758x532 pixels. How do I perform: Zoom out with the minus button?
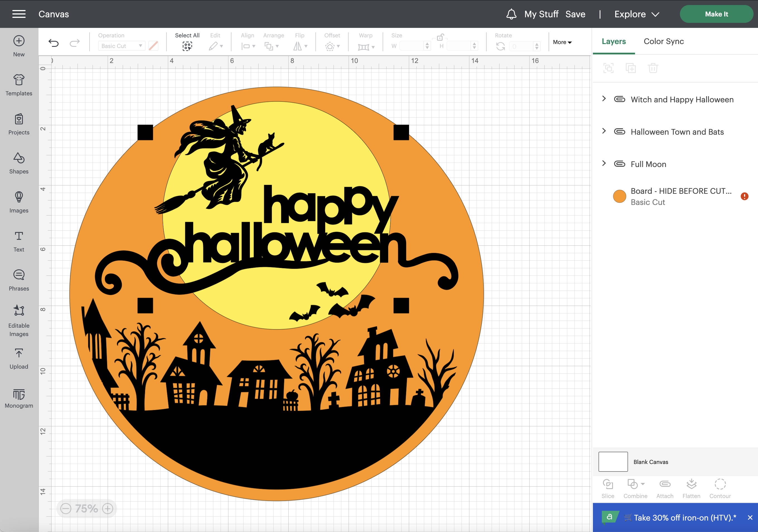pos(66,509)
